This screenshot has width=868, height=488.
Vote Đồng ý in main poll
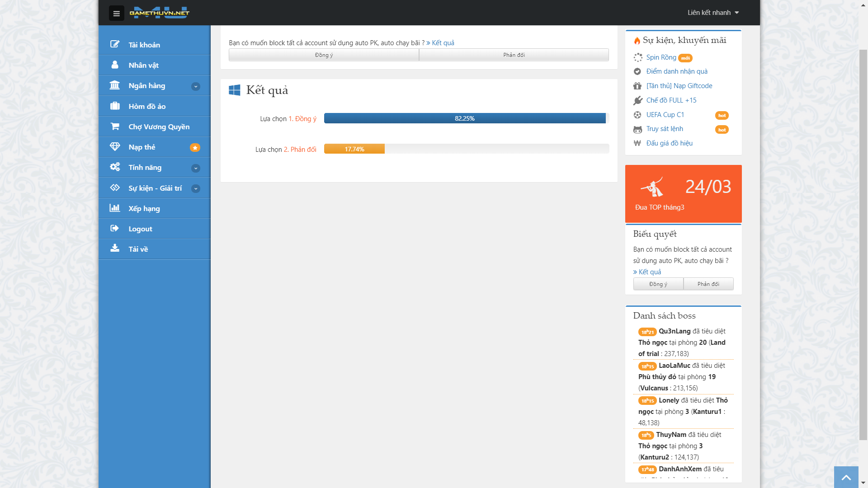point(324,55)
